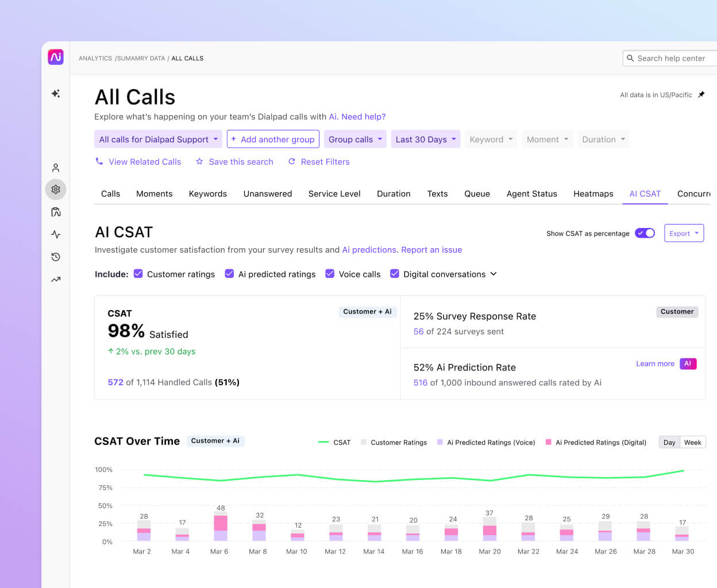Click the Dialpad Ai logo in the sidebar
The image size is (717, 588).
[x=55, y=56]
